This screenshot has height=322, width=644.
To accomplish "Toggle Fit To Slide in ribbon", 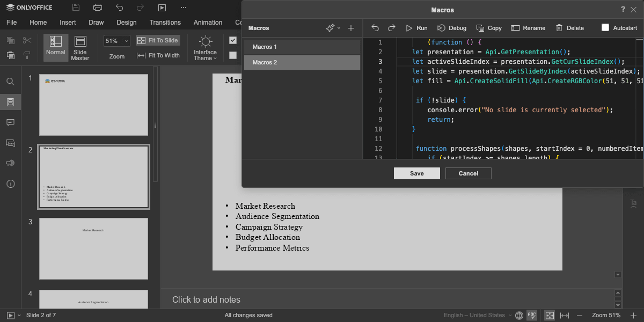I will point(158,40).
